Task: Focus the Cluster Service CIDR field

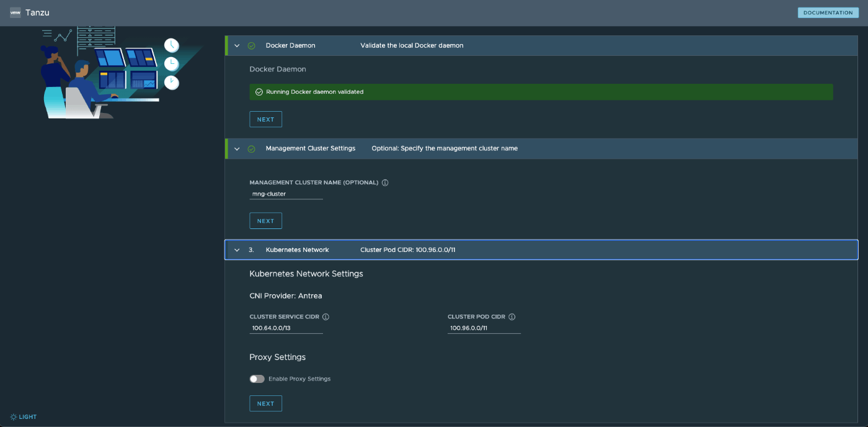Action: pyautogui.click(x=286, y=328)
